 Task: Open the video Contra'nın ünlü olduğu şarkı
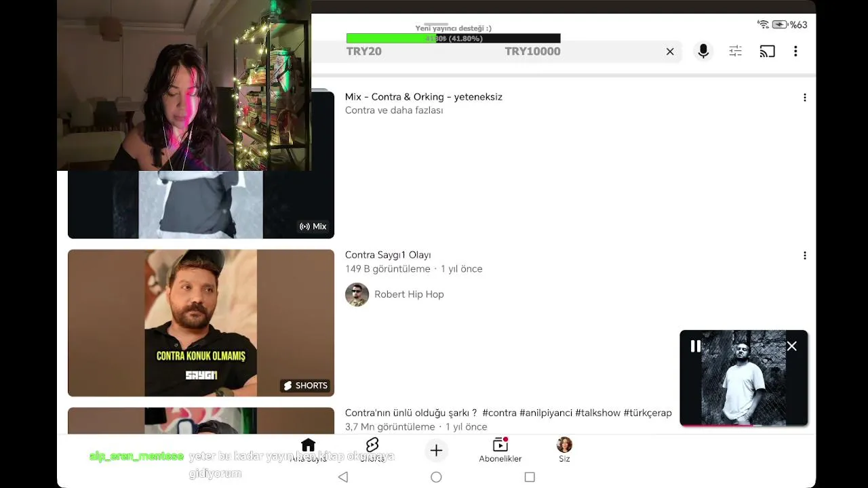click(509, 413)
